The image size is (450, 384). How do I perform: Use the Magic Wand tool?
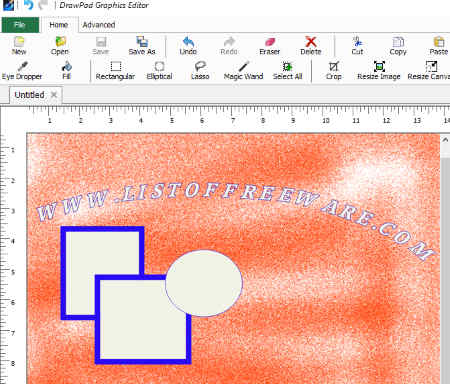click(243, 71)
